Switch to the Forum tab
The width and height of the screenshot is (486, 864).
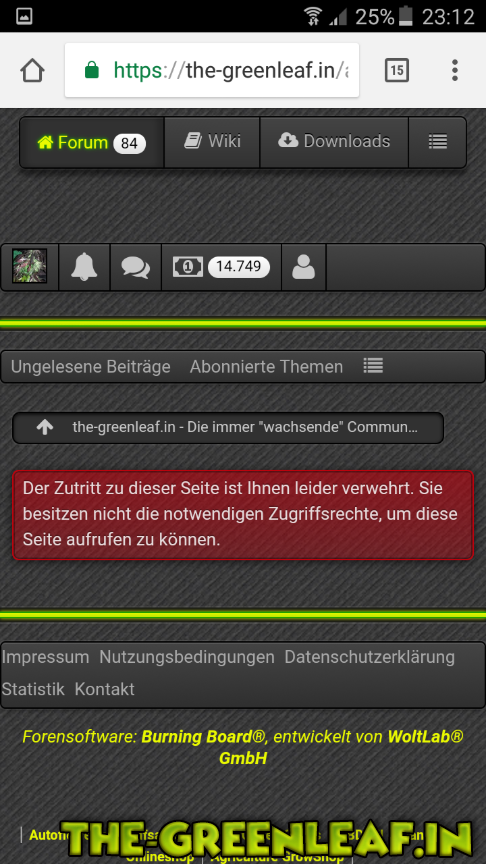point(92,143)
